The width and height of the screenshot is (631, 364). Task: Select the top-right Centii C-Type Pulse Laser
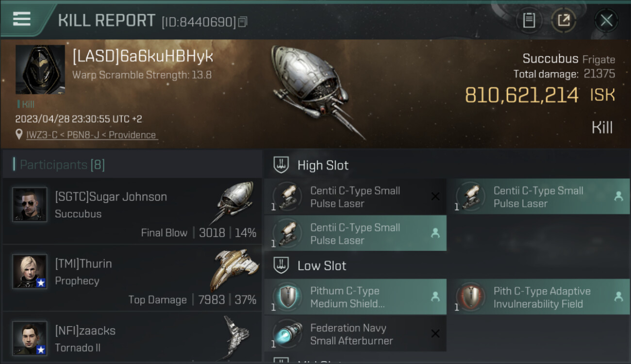[x=539, y=197]
